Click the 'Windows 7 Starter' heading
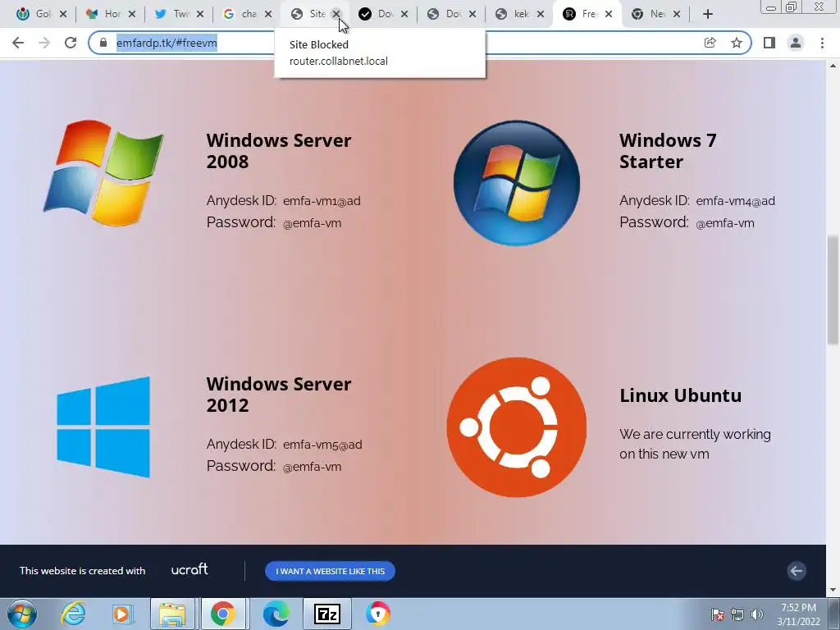 [668, 151]
